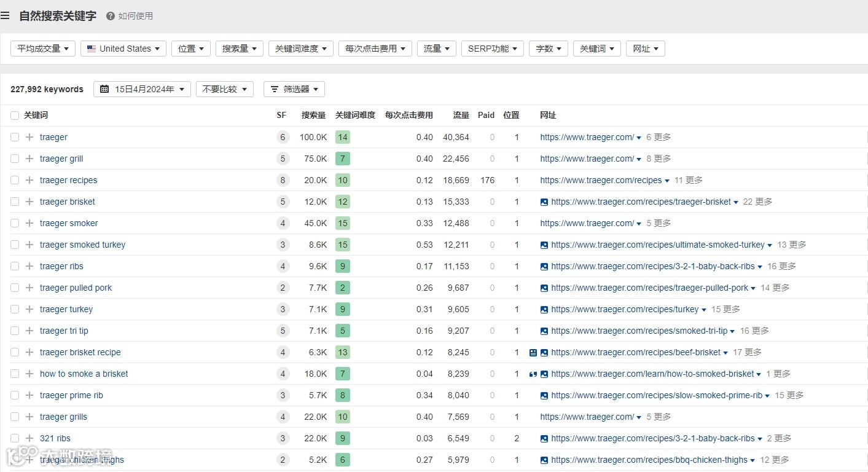Click image icon beside smoked-tri-tip URL

tap(544, 331)
